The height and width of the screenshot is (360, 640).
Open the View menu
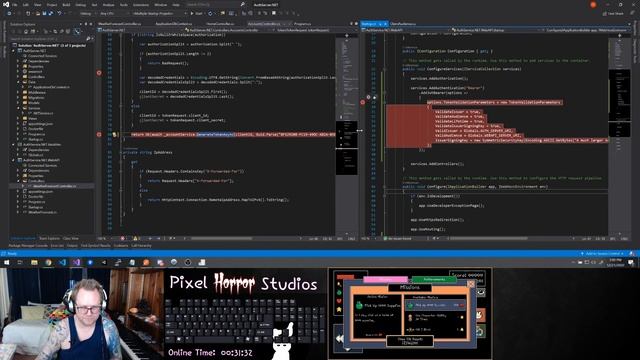coord(38,5)
